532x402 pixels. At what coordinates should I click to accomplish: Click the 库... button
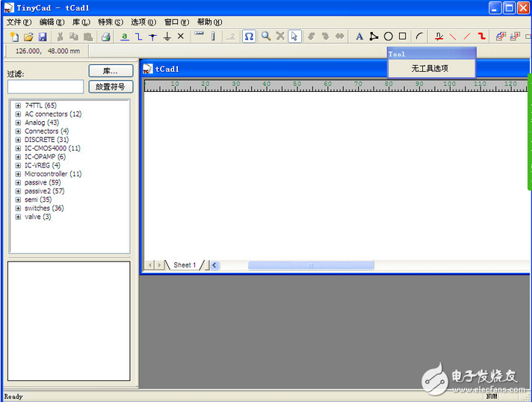coord(111,71)
